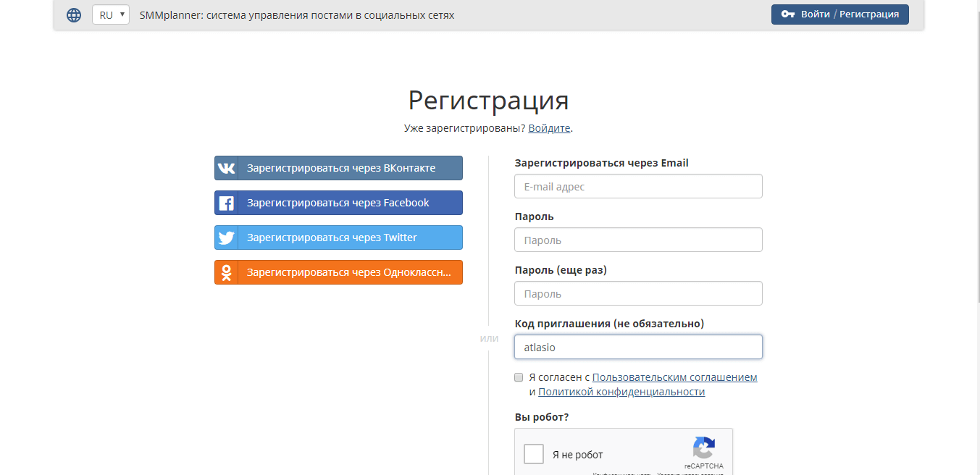Click the Odnoklassniki logo icon
980x475 pixels.
tap(227, 272)
